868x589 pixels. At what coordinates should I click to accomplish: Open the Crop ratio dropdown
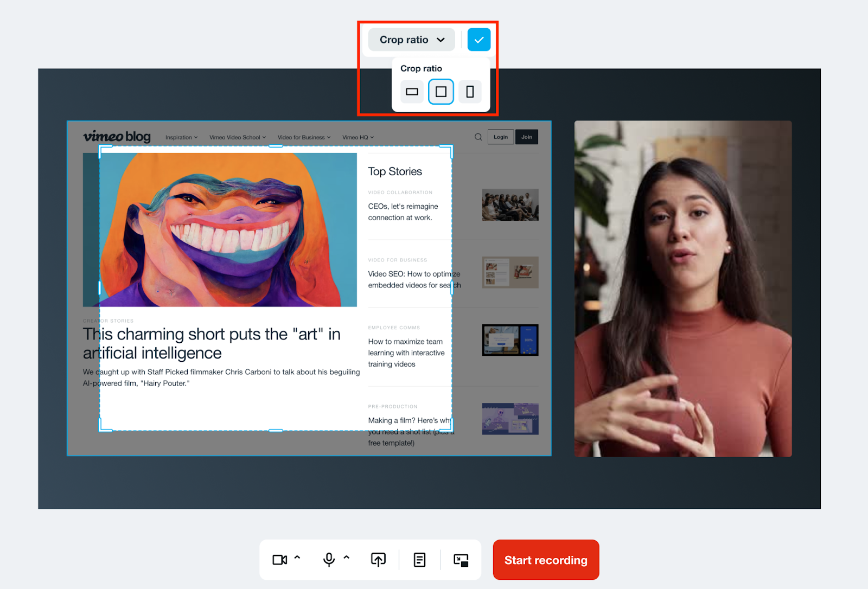(x=412, y=40)
